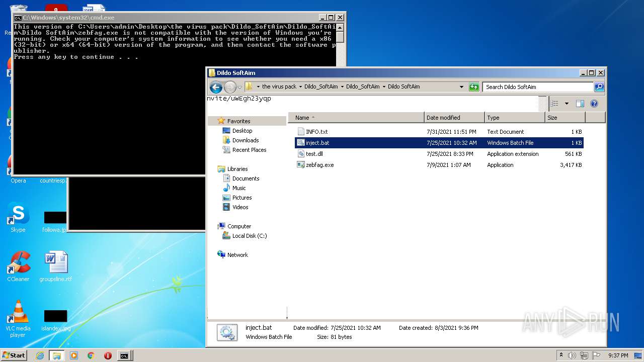Open CCleaner desktop shortcut
The width and height of the screenshot is (644, 362).
[18, 266]
